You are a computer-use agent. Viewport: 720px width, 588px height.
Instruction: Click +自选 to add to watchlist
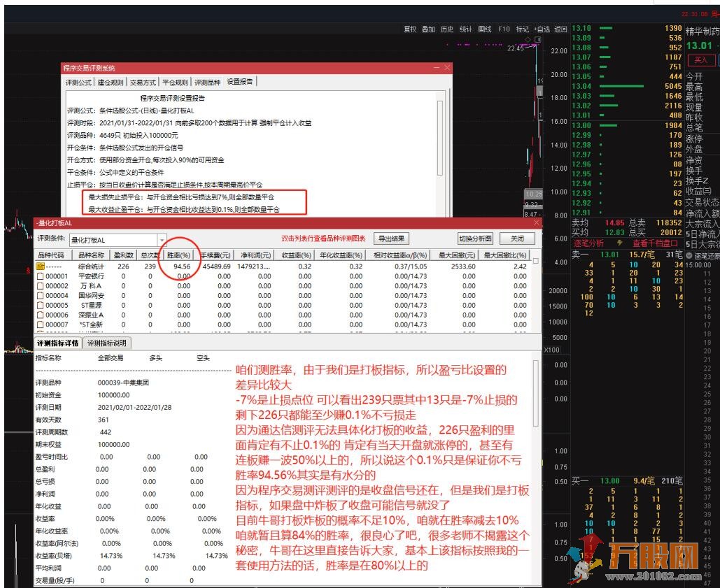pos(542,29)
